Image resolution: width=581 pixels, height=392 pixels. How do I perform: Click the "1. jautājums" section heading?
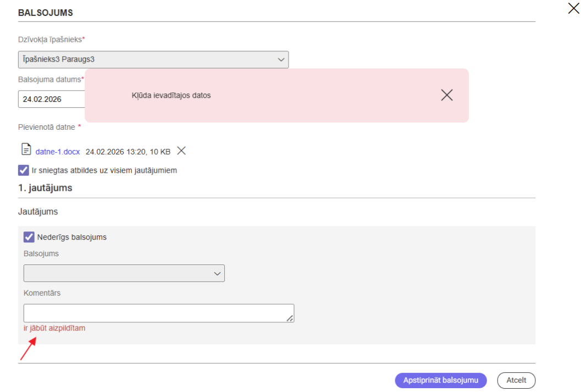(x=45, y=188)
